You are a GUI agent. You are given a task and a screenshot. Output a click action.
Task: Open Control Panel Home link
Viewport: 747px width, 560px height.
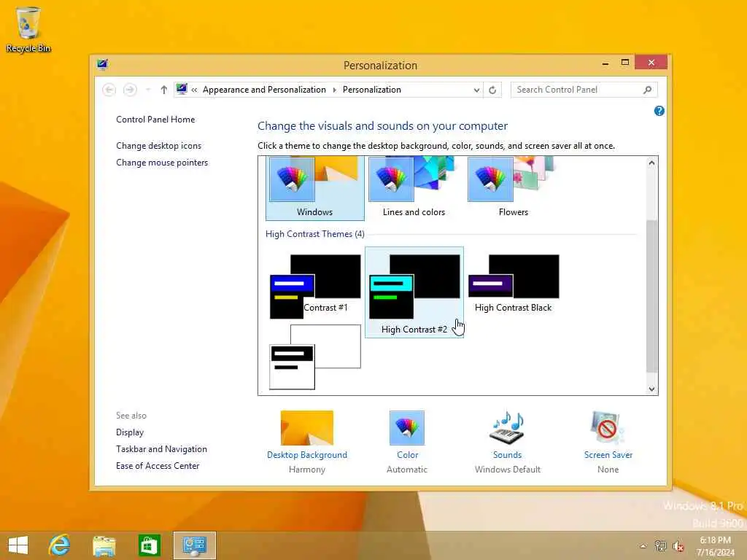[155, 120]
